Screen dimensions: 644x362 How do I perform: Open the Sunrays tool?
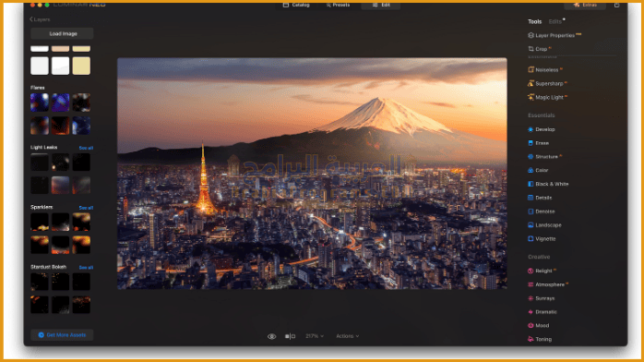coord(542,298)
